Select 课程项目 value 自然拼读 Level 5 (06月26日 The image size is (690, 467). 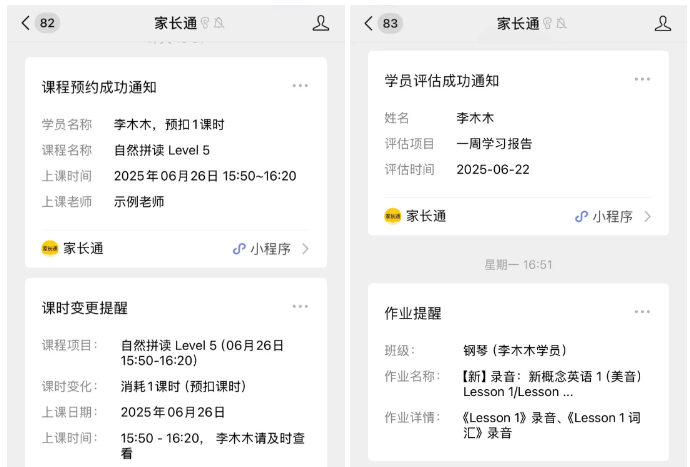coord(202,345)
